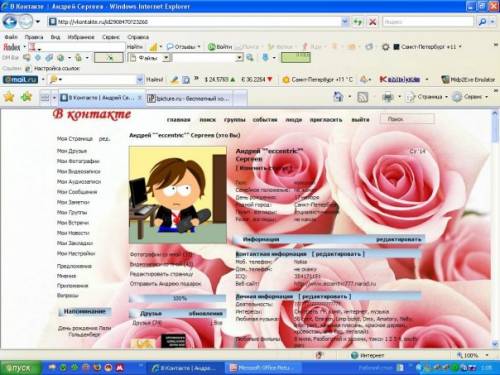
Task: Click the 'выйти' logout link
Action: click(360, 120)
